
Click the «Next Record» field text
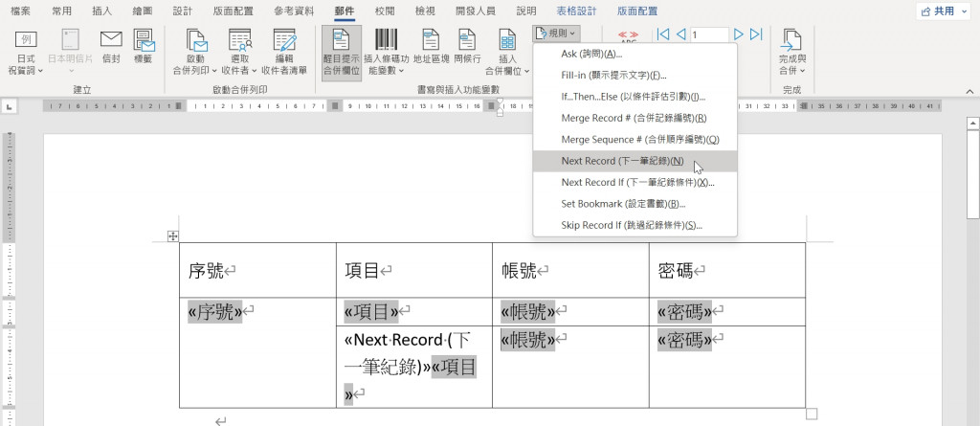tap(408, 353)
